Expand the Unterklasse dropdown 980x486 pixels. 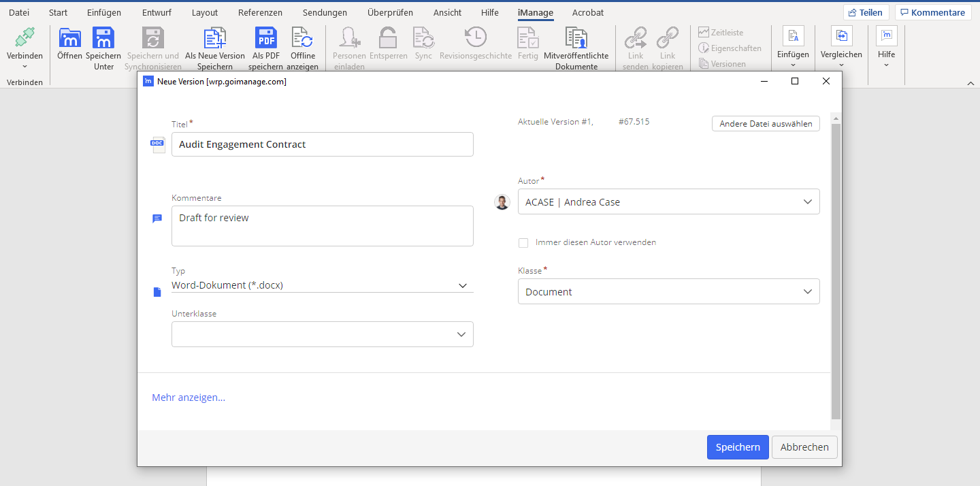pyautogui.click(x=461, y=334)
